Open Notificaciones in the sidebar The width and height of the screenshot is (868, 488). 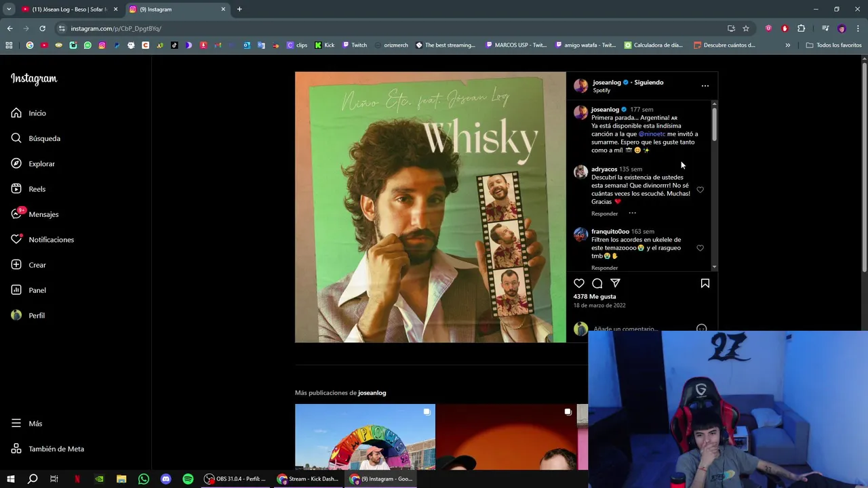(x=43, y=240)
